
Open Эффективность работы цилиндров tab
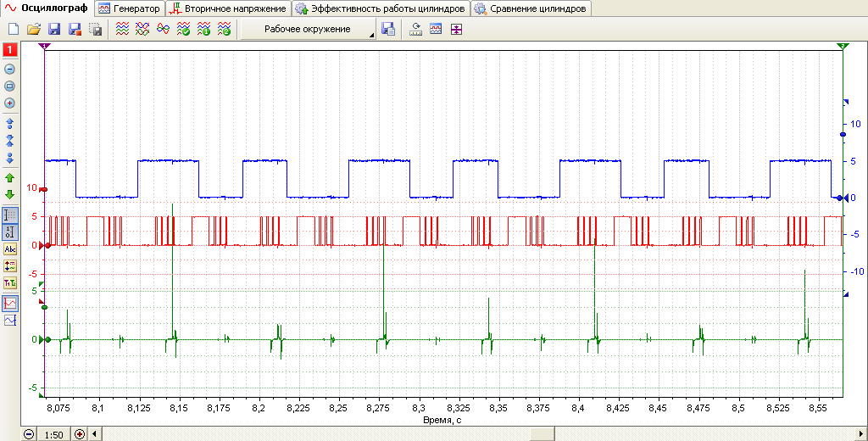tap(381, 8)
